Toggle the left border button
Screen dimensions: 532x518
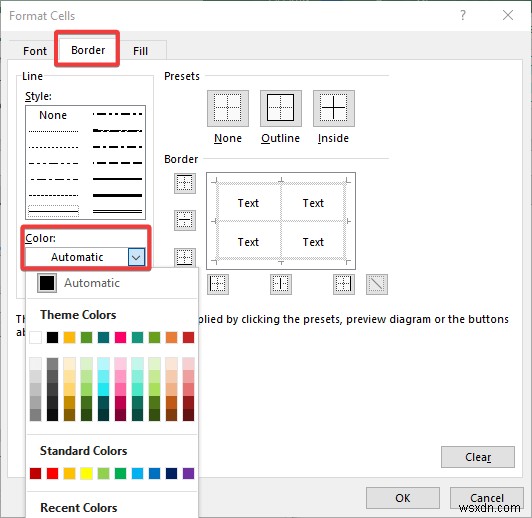coord(218,284)
